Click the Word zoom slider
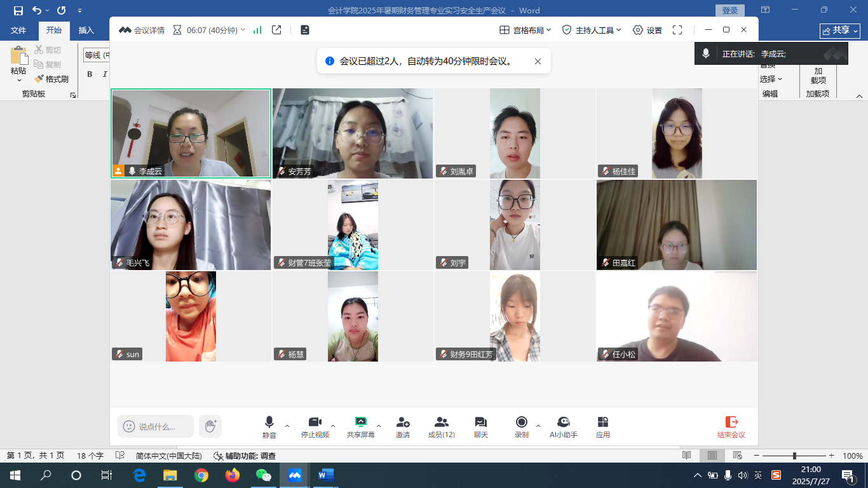Image resolution: width=868 pixels, height=488 pixels. [x=794, y=456]
